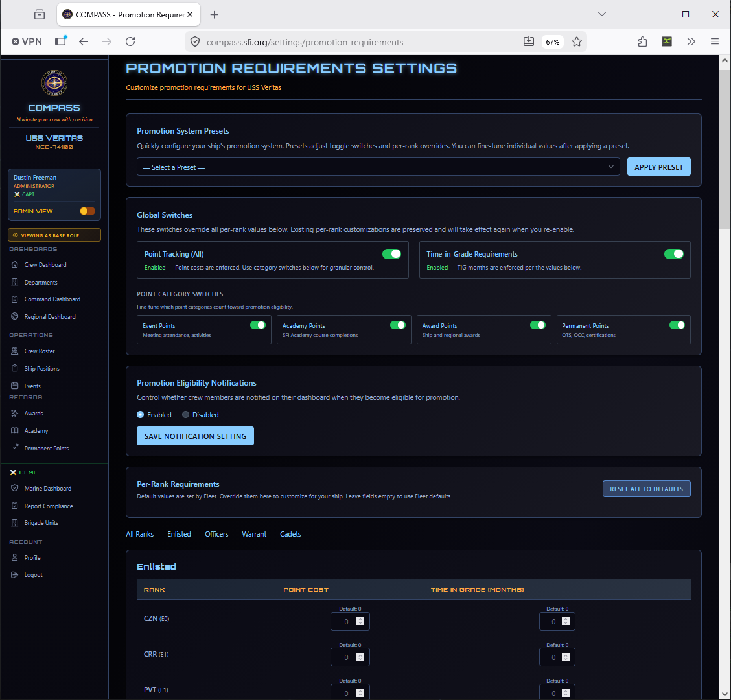Open Awards star icon
This screenshot has width=731, height=700.
15,413
